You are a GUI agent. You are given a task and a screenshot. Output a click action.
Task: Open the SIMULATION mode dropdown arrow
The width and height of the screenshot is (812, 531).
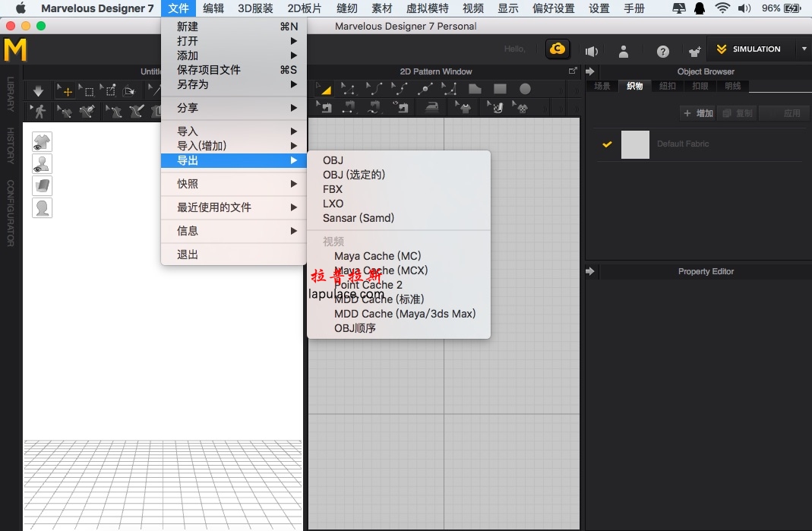804,49
